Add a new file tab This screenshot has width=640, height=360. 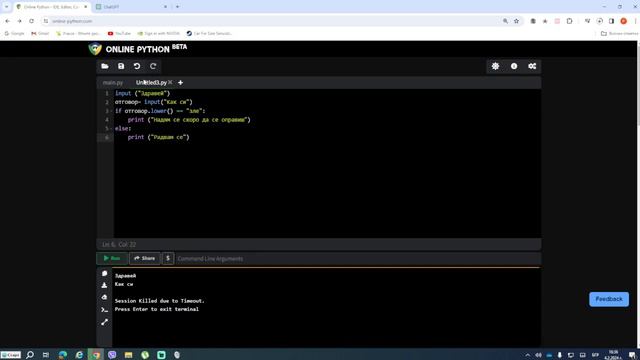tap(180, 82)
